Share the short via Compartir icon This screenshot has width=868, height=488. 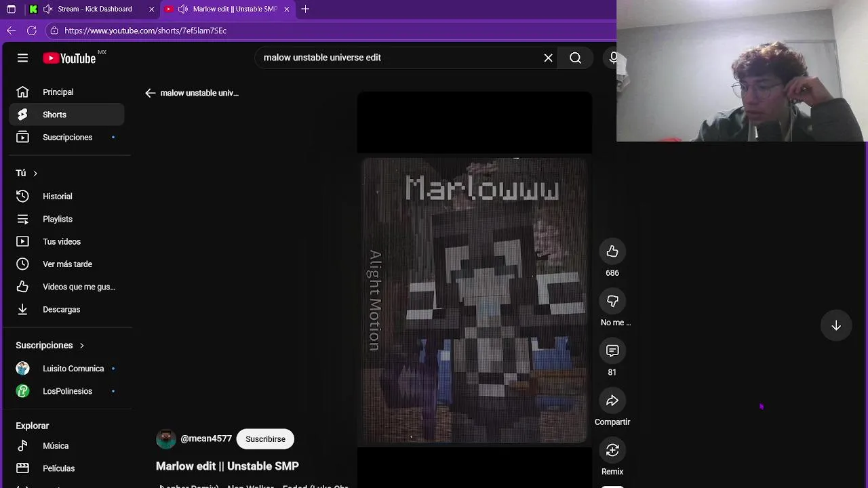[612, 401]
